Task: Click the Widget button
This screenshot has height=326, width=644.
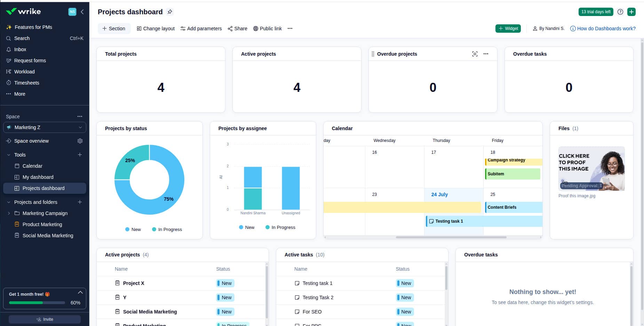Action: point(508,29)
